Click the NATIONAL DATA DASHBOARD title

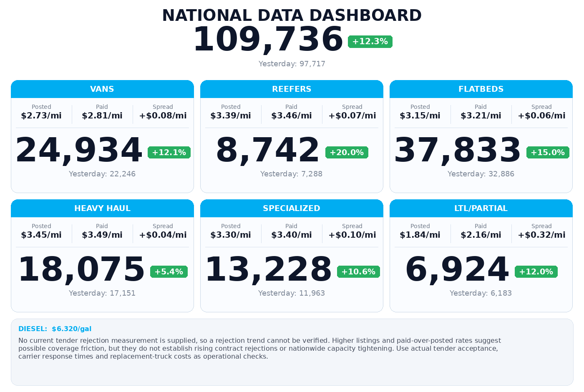[292, 15]
